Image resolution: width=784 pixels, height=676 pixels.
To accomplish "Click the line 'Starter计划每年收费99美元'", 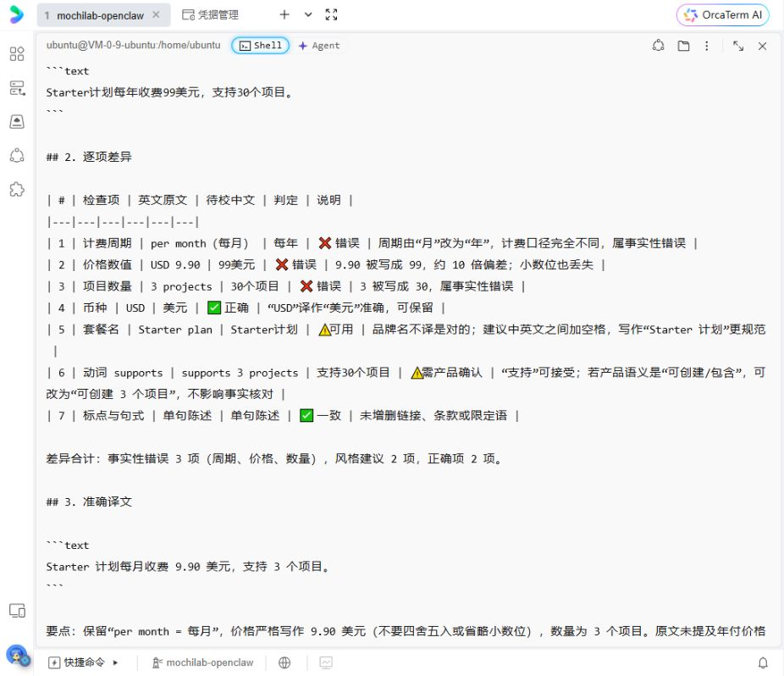I will click(x=169, y=92).
